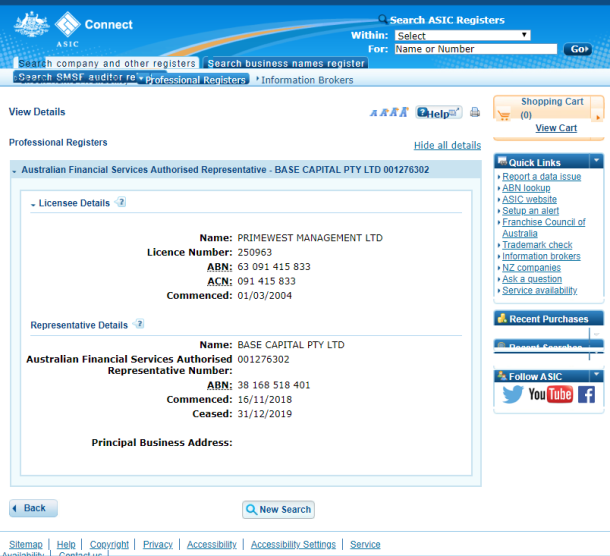Image resolution: width=610 pixels, height=556 pixels.
Task: Click ceased date 31/12/2019
Action: pos(265,414)
